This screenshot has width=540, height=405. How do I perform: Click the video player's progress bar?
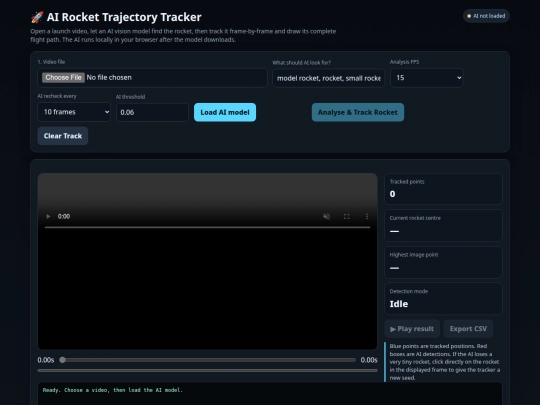(207, 227)
